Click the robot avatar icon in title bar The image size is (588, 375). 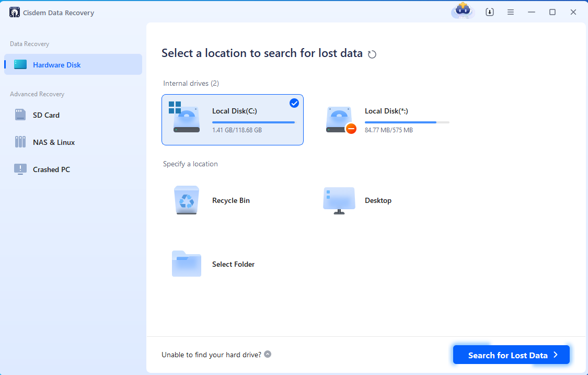(x=462, y=12)
